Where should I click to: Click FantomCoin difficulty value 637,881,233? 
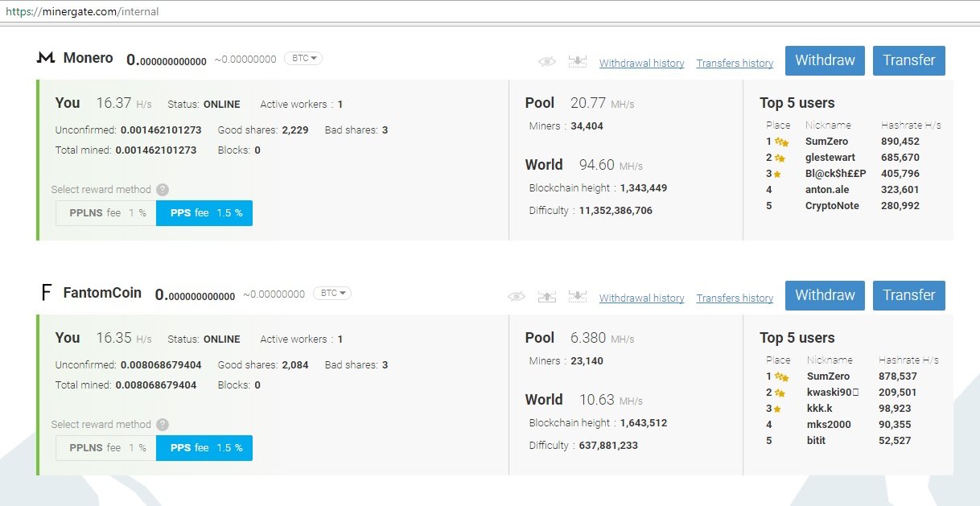(x=608, y=446)
